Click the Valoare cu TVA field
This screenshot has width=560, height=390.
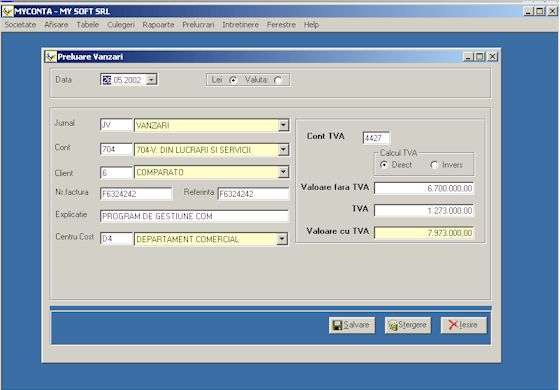coord(424,233)
